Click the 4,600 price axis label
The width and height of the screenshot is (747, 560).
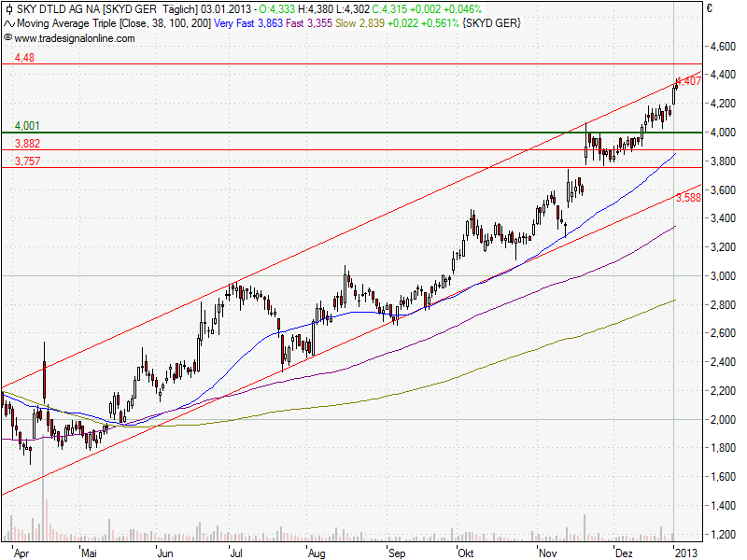pyautogui.click(x=723, y=47)
